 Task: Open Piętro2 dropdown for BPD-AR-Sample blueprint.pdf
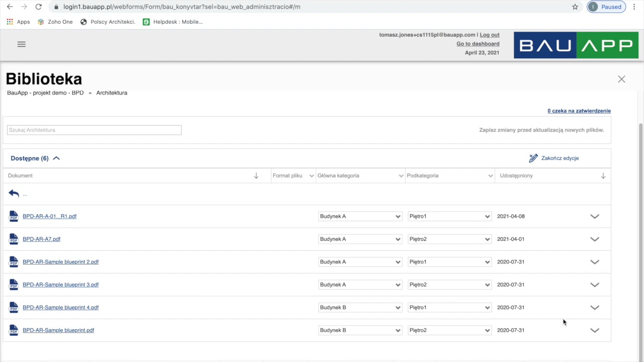coord(450,330)
